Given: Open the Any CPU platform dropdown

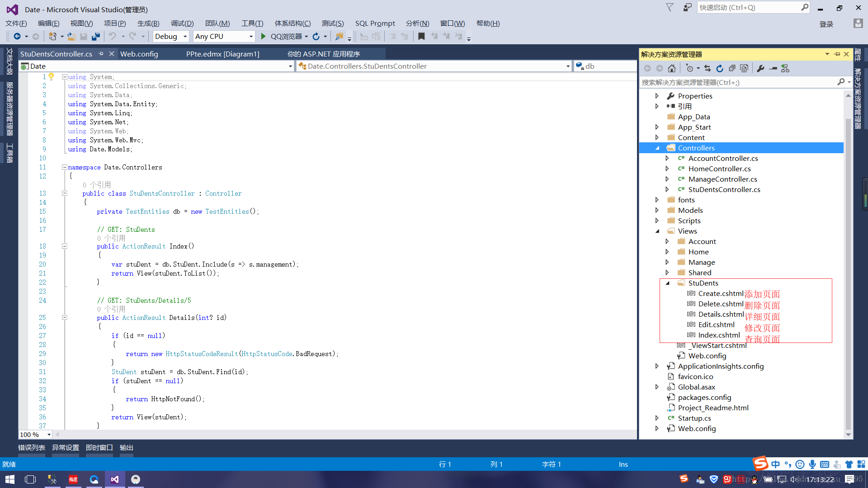Looking at the screenshot, I should click(251, 37).
